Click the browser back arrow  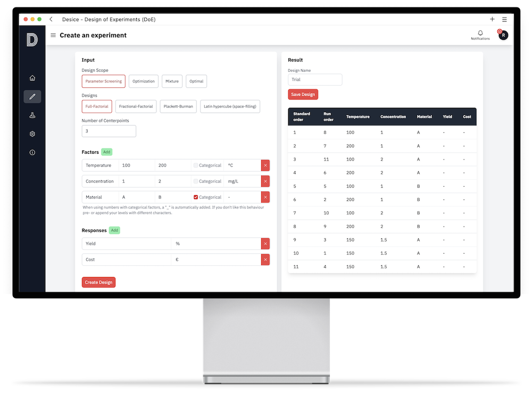click(51, 19)
